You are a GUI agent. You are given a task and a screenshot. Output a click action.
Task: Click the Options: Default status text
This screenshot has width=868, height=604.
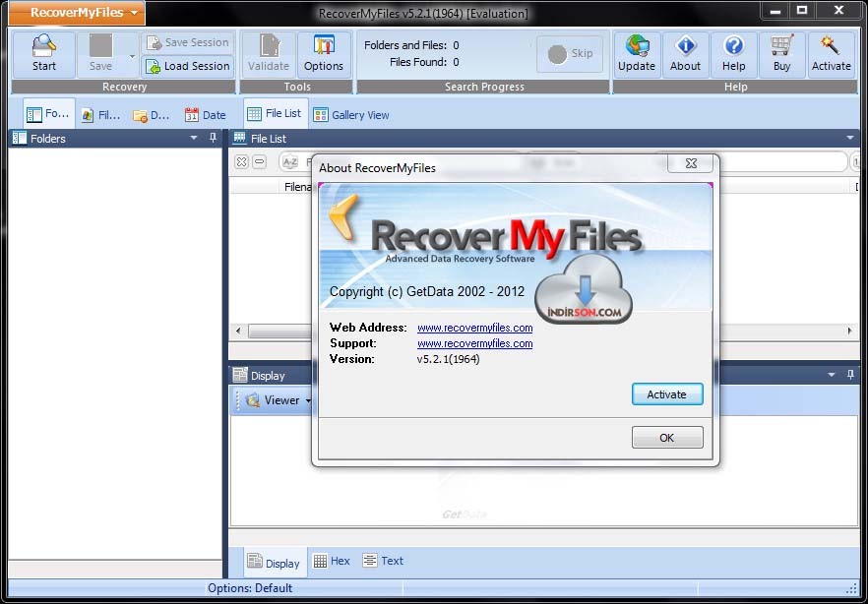point(250,588)
